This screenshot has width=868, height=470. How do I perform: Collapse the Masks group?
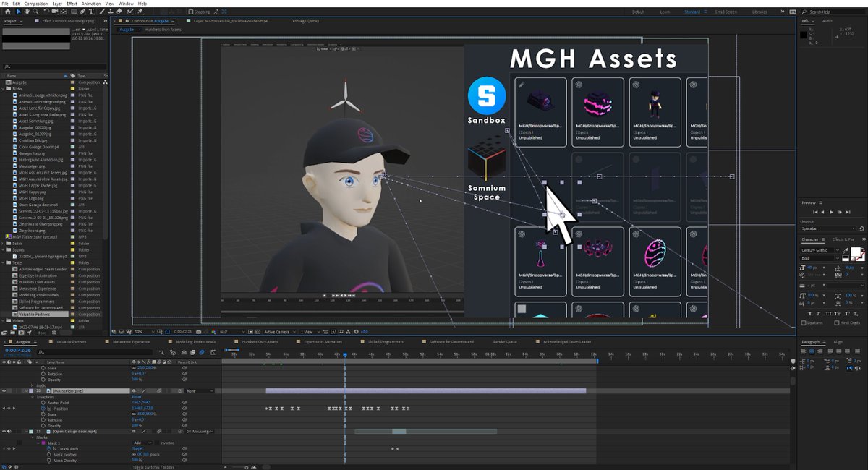[x=33, y=437]
